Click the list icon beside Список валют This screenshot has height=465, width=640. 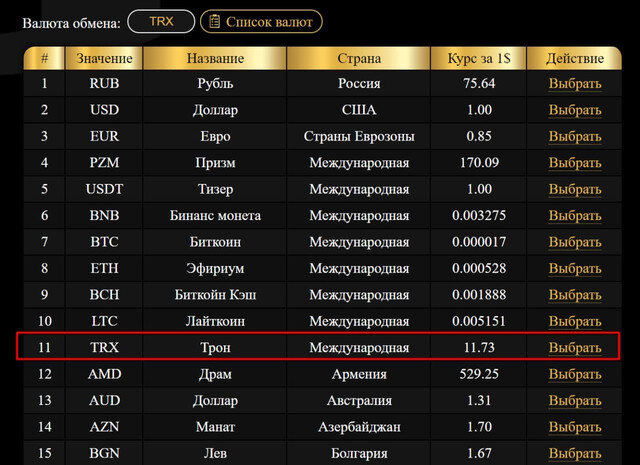click(x=213, y=21)
